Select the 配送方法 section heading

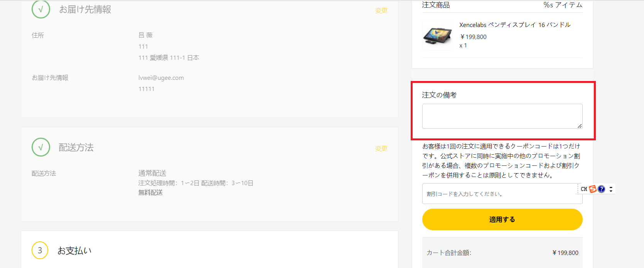76,147
